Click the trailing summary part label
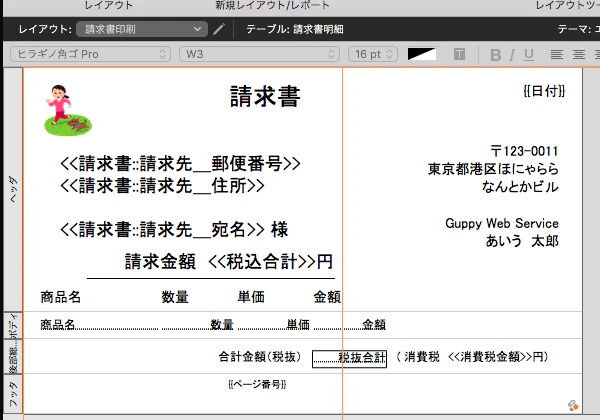 [13, 357]
